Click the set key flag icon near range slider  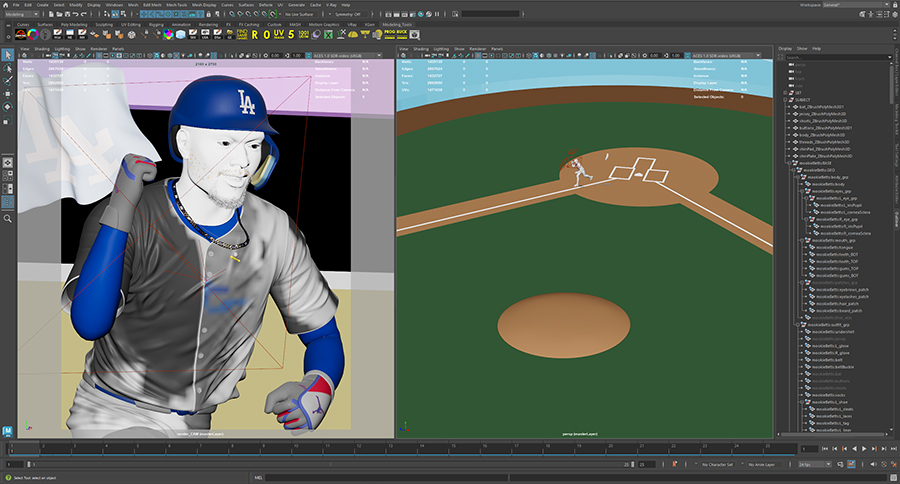674,464
